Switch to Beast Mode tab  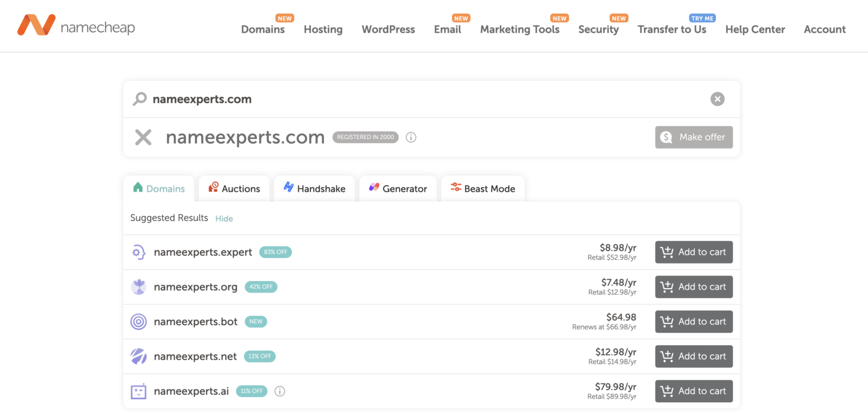click(483, 188)
